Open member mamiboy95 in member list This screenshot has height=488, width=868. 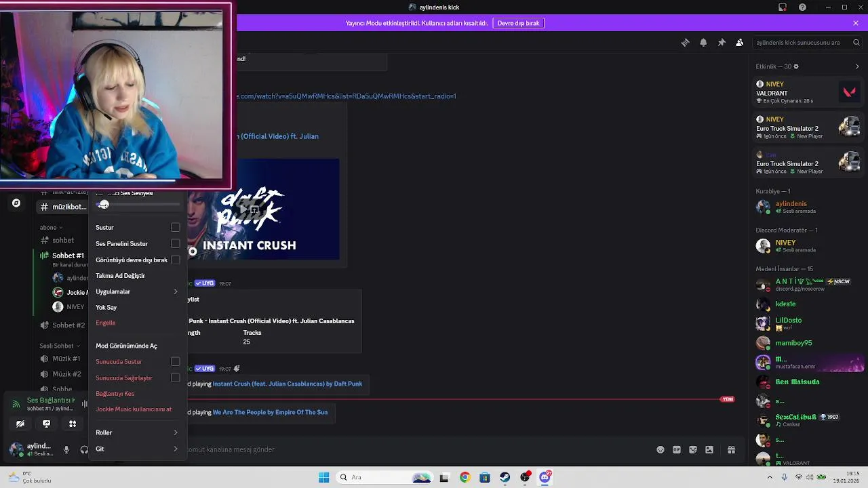808,343
